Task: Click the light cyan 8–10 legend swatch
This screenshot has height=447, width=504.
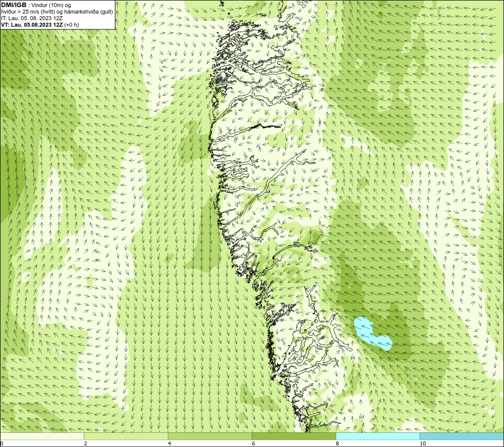Action: (x=377, y=436)
